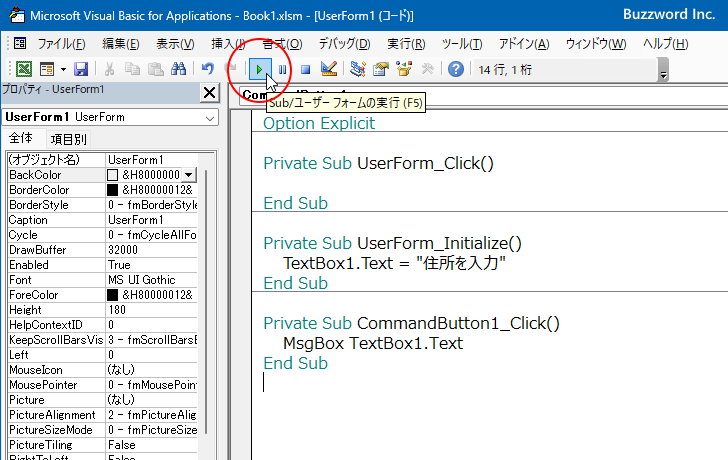This screenshot has height=460, width=728.
Task: Open the デバッグ(D) menu
Action: coord(344,44)
